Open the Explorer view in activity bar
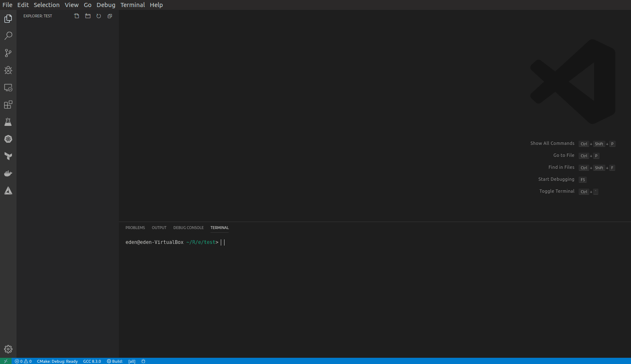This screenshot has width=631, height=364. [x=8, y=19]
